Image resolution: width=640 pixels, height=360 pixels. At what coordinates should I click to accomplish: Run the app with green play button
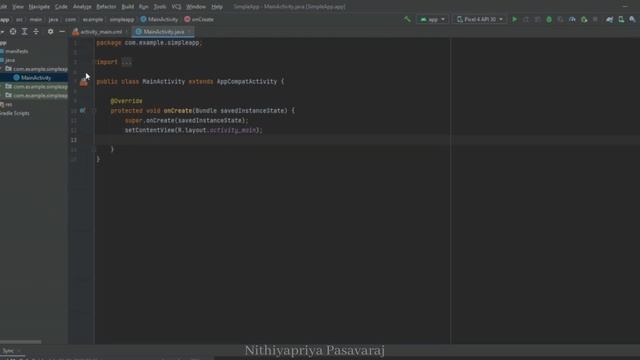click(x=514, y=19)
